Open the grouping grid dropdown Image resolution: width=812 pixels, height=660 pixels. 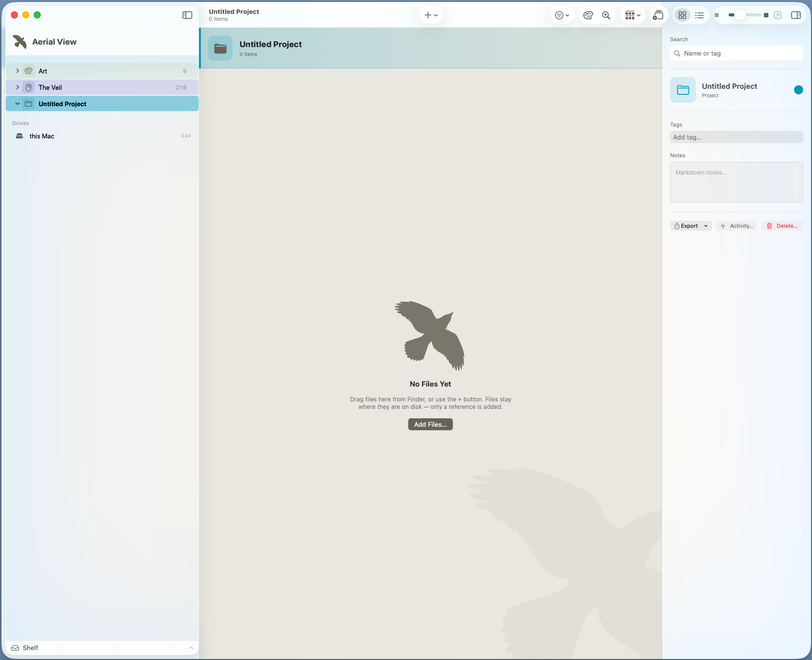point(632,15)
